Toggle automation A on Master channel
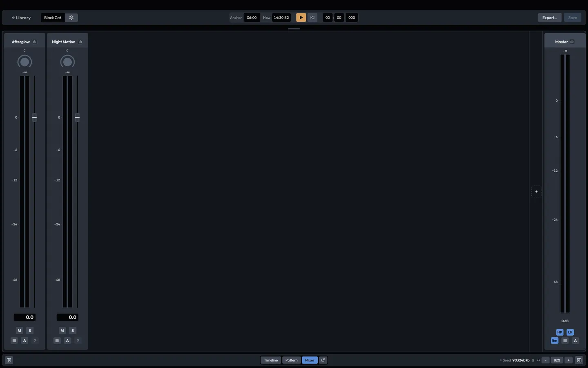This screenshot has width=588, height=368. (575, 341)
